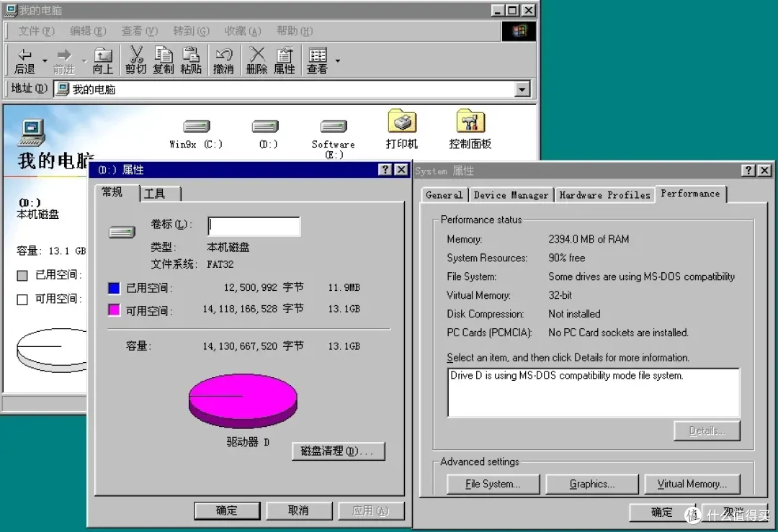The width and height of the screenshot is (778, 532).
Task: Switch to the 常规 tab
Action: click(117, 192)
